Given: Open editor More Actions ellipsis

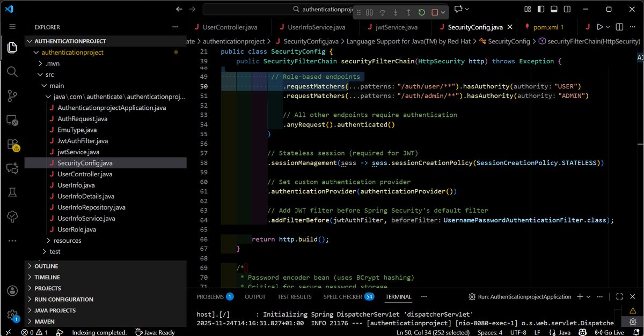Looking at the screenshot, I should (x=633, y=27).
